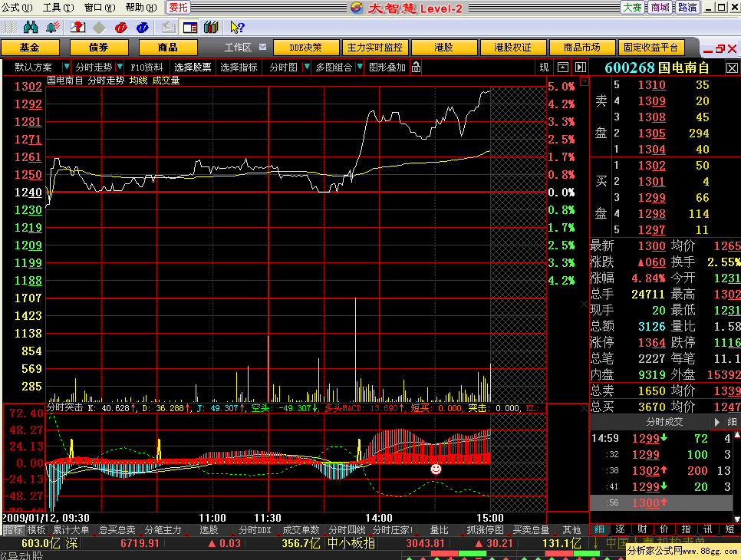Click the red inner-window restore icon

[720, 48]
